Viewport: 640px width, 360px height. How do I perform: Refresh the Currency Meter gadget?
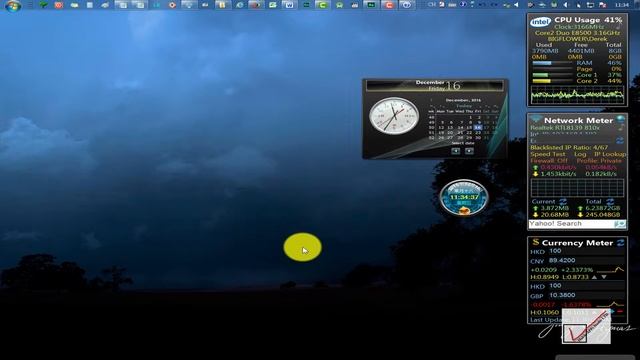[x=620, y=243]
